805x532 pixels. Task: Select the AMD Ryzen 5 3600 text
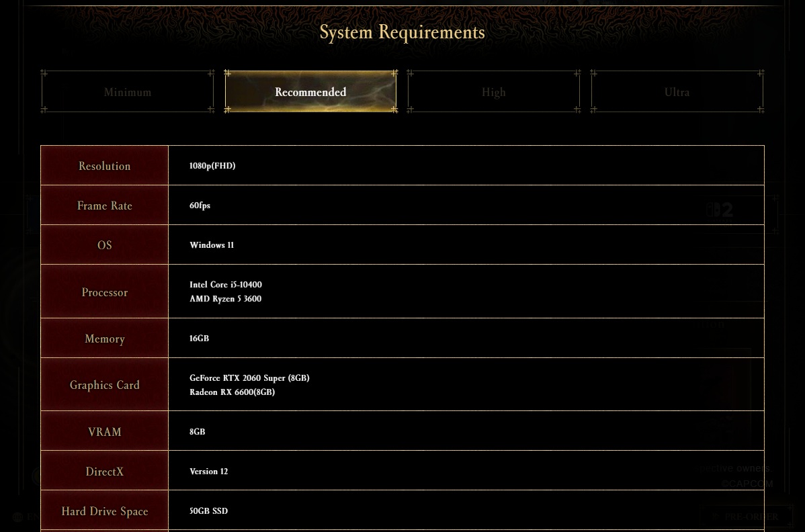(x=225, y=298)
